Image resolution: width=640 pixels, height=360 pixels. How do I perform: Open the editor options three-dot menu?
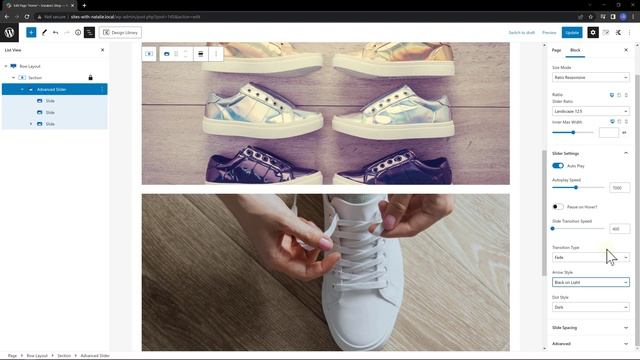tap(630, 32)
